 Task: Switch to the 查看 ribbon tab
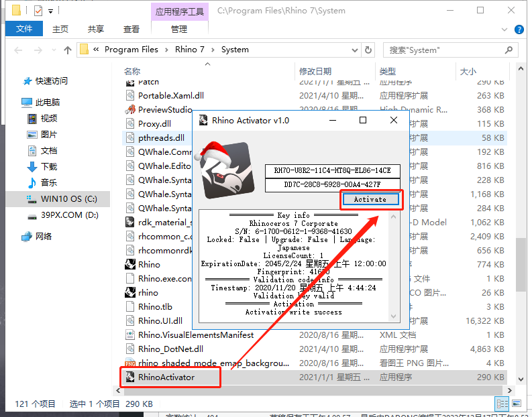(x=131, y=29)
